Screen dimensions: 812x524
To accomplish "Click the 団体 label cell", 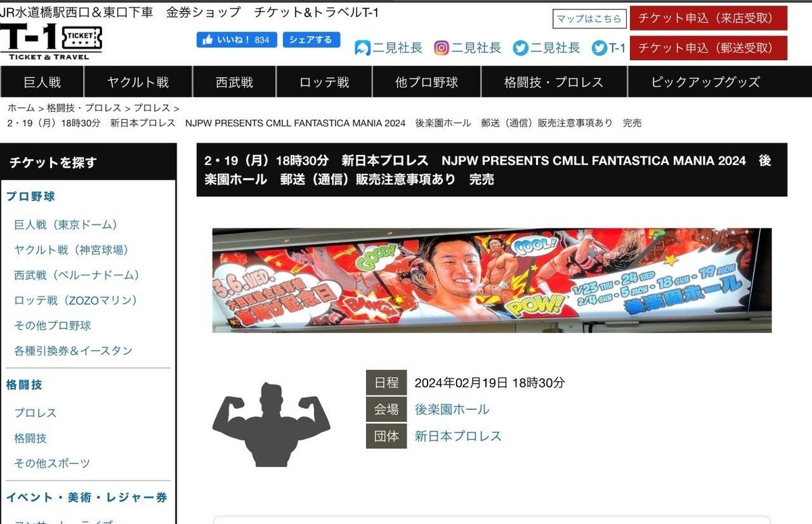I will [x=386, y=436].
